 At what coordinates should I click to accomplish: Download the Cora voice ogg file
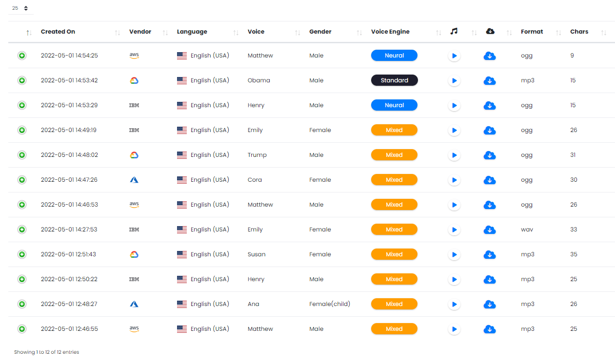coord(490,180)
